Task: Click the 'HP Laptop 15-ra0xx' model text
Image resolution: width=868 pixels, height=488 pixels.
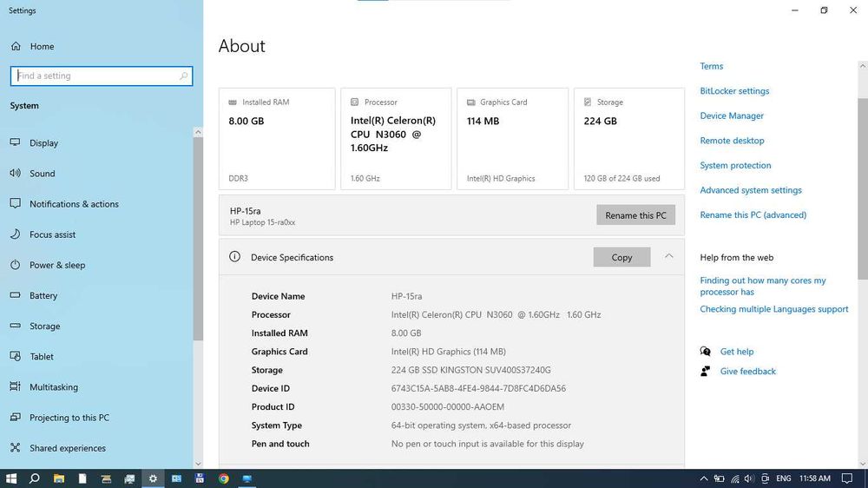Action: pos(262,222)
